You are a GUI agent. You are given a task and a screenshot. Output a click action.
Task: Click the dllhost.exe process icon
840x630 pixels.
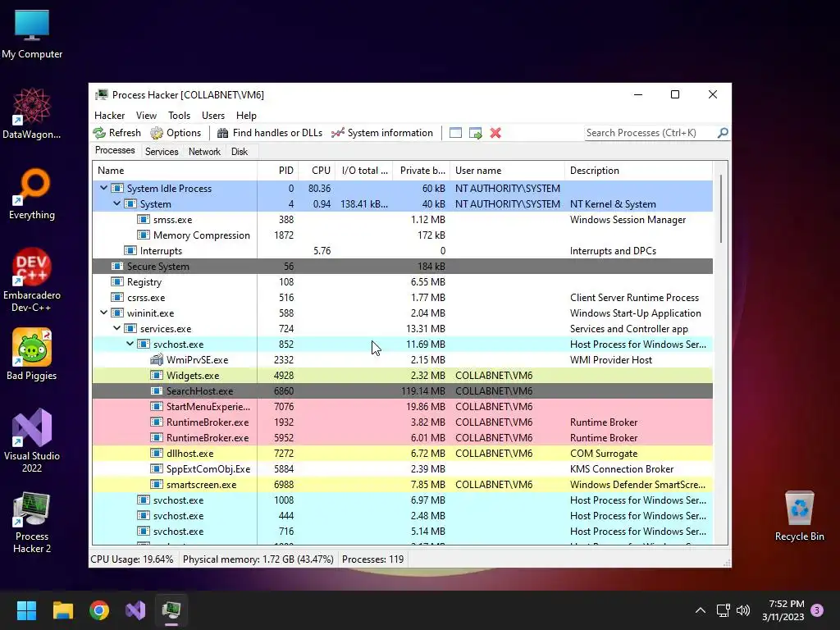pos(157,453)
